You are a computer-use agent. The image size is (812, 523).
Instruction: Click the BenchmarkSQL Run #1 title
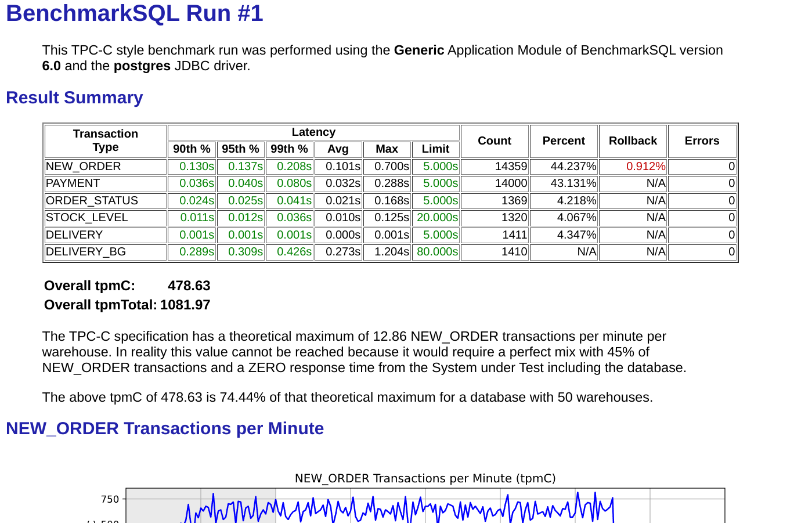pyautogui.click(x=133, y=13)
